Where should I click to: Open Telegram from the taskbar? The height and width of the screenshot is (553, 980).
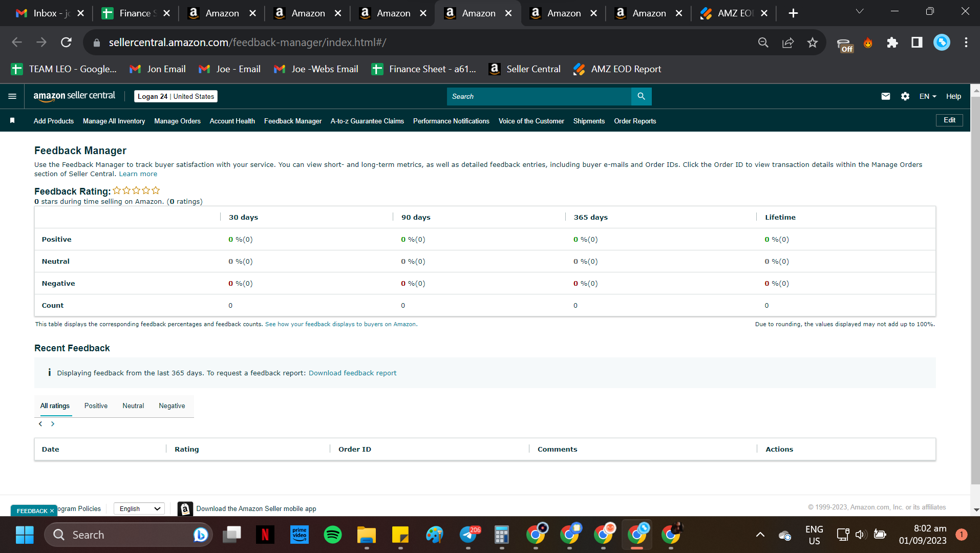coord(468,535)
